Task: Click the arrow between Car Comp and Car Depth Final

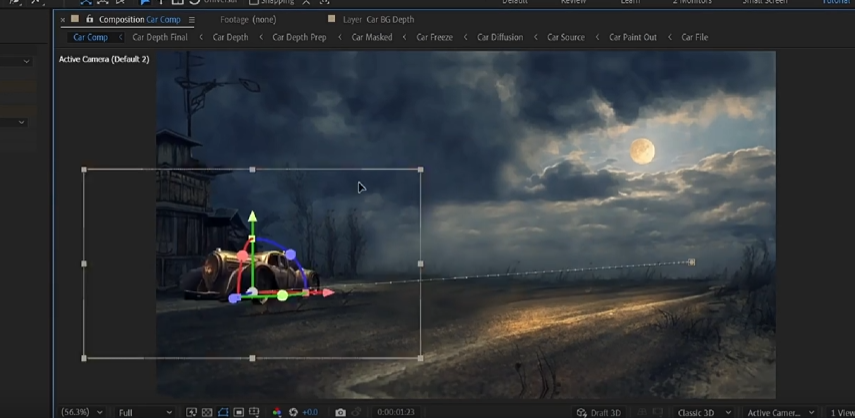Action: coord(121,37)
